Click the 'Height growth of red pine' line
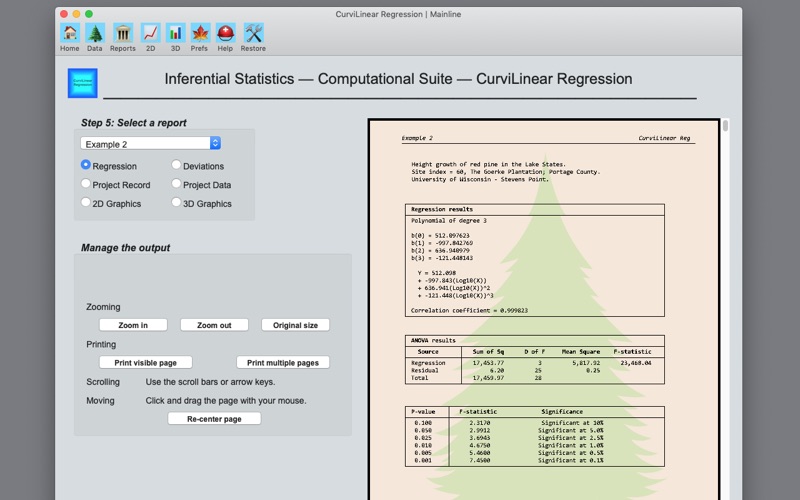800x500 pixels. point(488,164)
